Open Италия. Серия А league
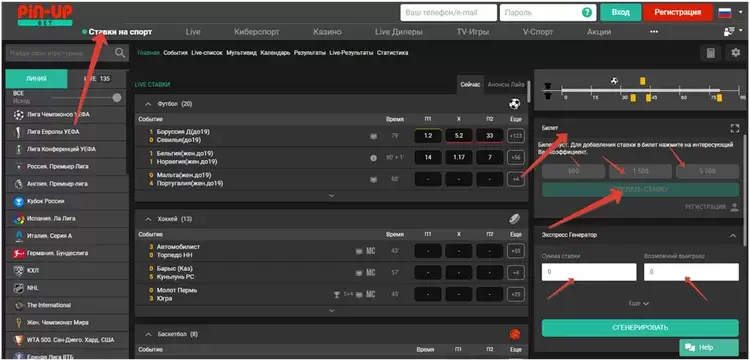Image resolution: width=750 pixels, height=361 pixels. (x=67, y=236)
